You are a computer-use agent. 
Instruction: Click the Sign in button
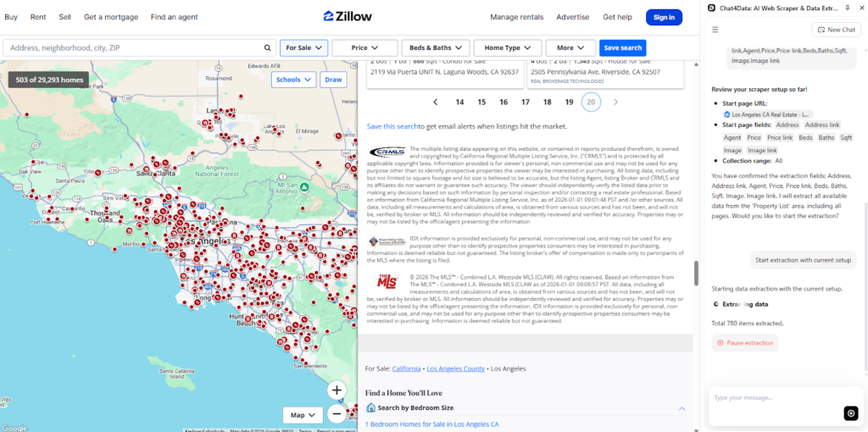pos(665,17)
